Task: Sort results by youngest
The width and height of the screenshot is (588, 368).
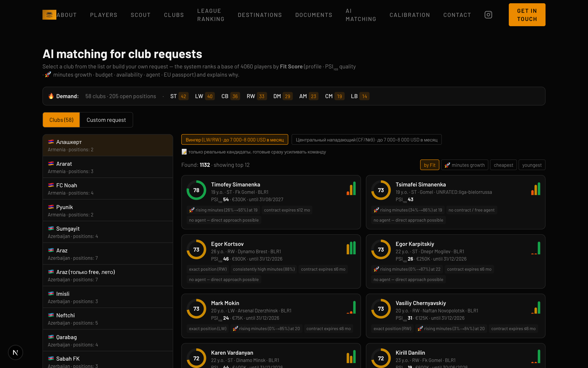Action: (532, 165)
